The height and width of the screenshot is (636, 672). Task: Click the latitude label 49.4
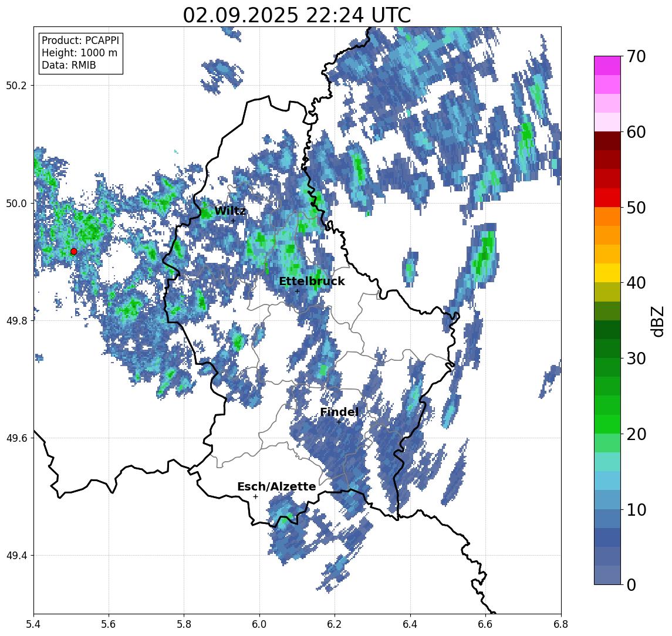click(16, 556)
